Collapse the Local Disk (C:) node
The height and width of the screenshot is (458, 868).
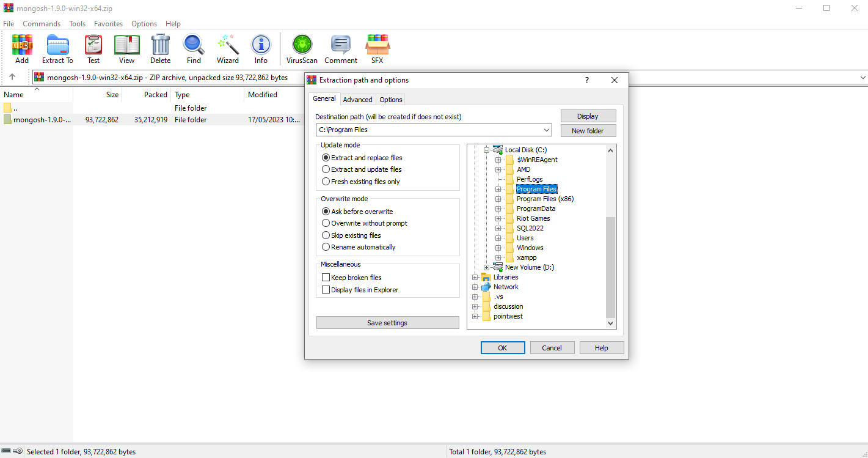click(487, 150)
